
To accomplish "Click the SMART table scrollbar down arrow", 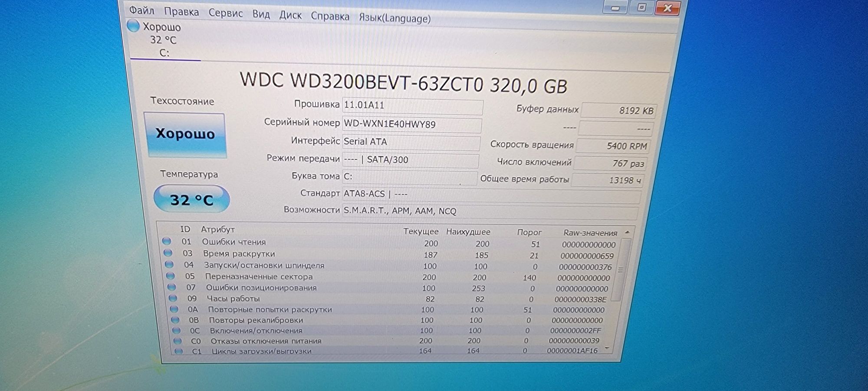I will pyautogui.click(x=607, y=348).
